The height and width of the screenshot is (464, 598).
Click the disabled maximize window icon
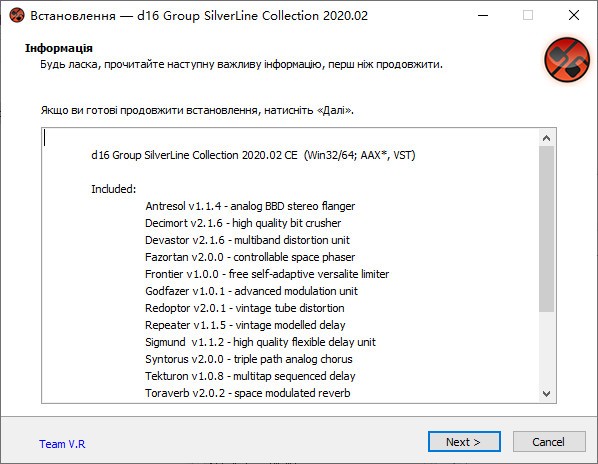pyautogui.click(x=528, y=16)
